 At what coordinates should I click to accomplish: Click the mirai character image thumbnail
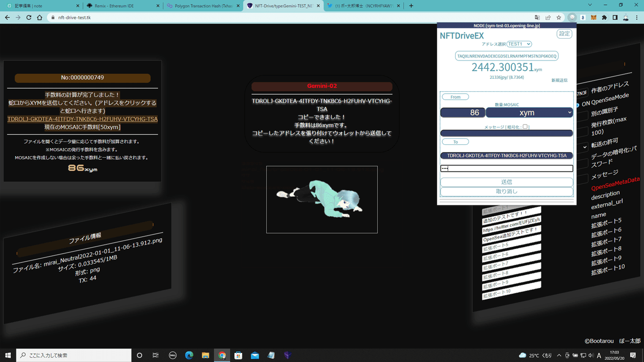point(322,200)
